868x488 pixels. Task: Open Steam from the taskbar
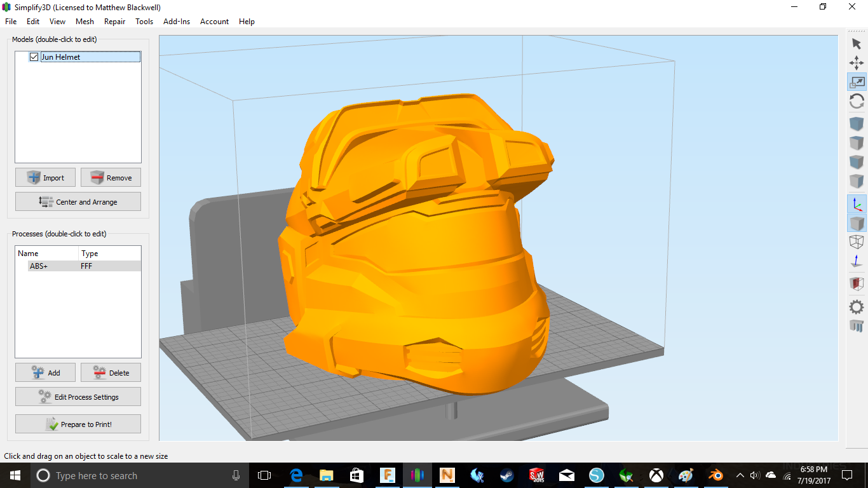(x=507, y=475)
